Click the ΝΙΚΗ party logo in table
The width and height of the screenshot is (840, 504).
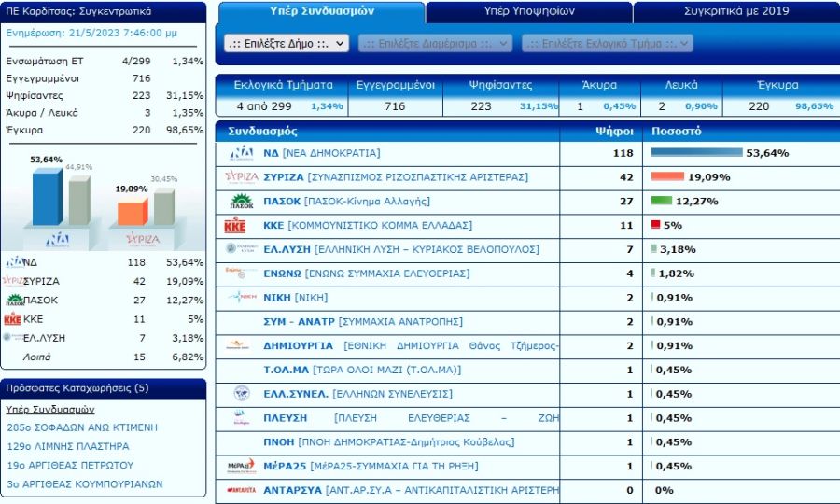(x=243, y=296)
